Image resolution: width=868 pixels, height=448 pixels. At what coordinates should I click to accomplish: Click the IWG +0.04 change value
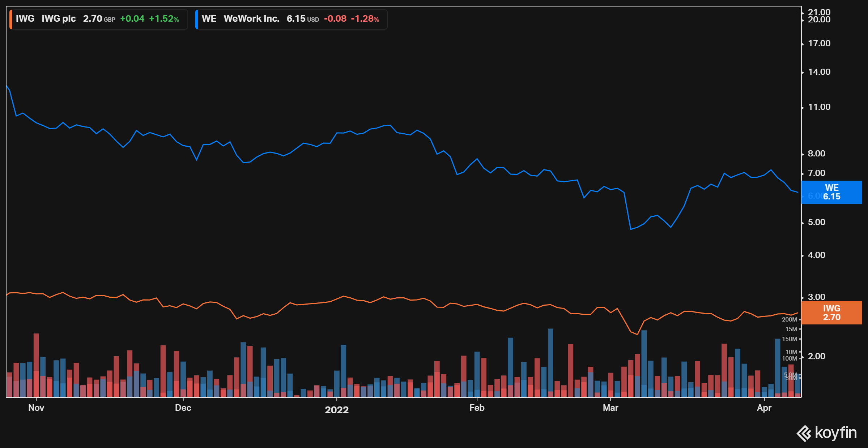tap(132, 19)
